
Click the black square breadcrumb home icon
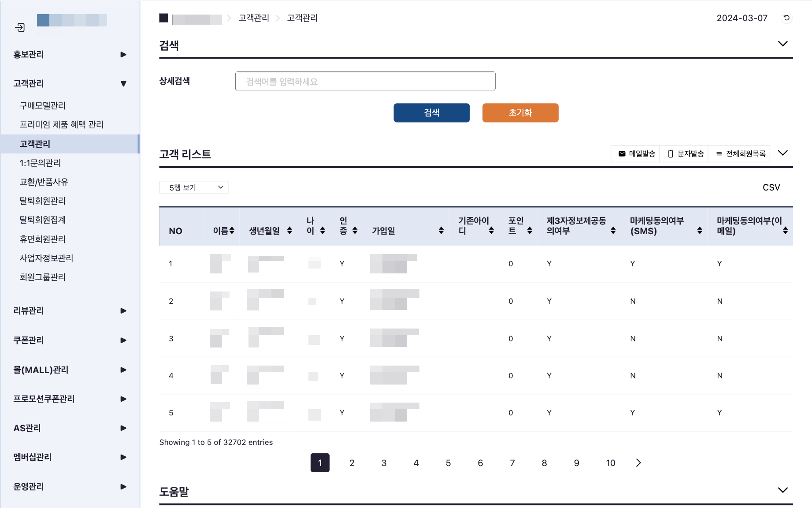[x=163, y=18]
